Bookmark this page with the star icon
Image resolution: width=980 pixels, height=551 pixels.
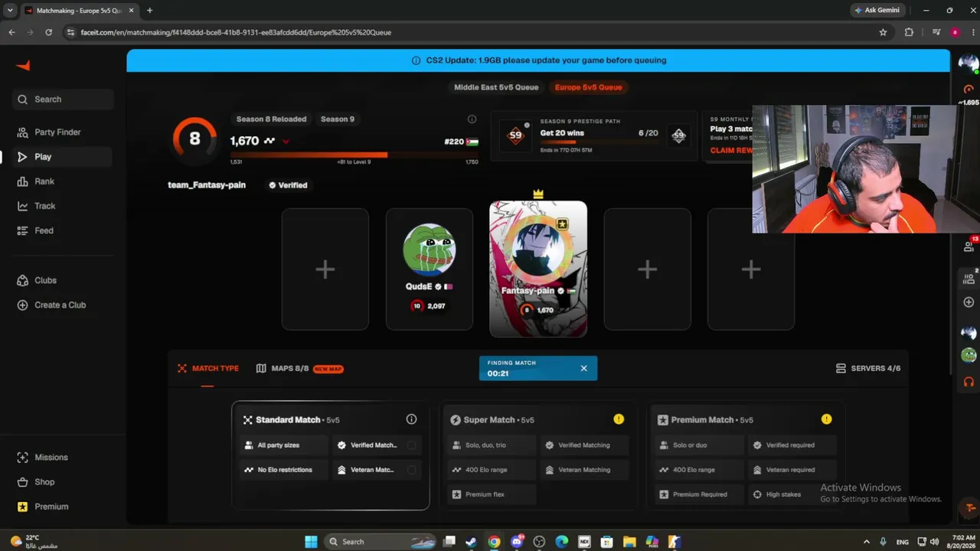coord(883,32)
